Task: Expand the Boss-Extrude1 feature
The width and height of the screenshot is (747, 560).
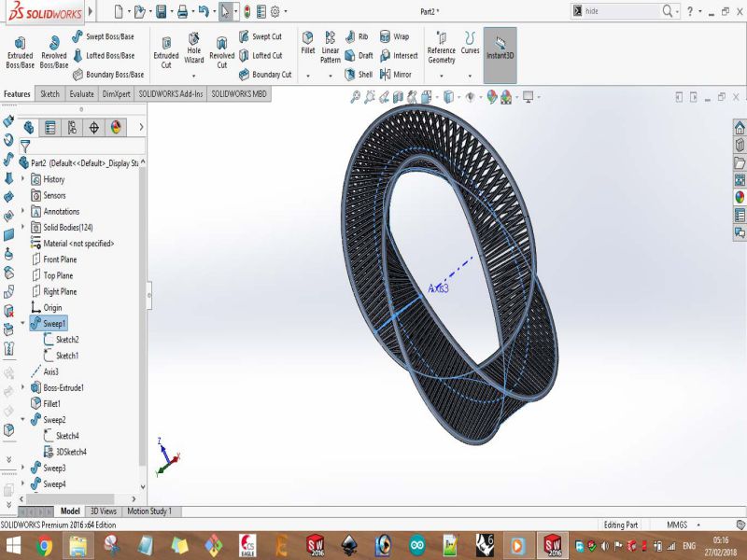Action: 22,387
